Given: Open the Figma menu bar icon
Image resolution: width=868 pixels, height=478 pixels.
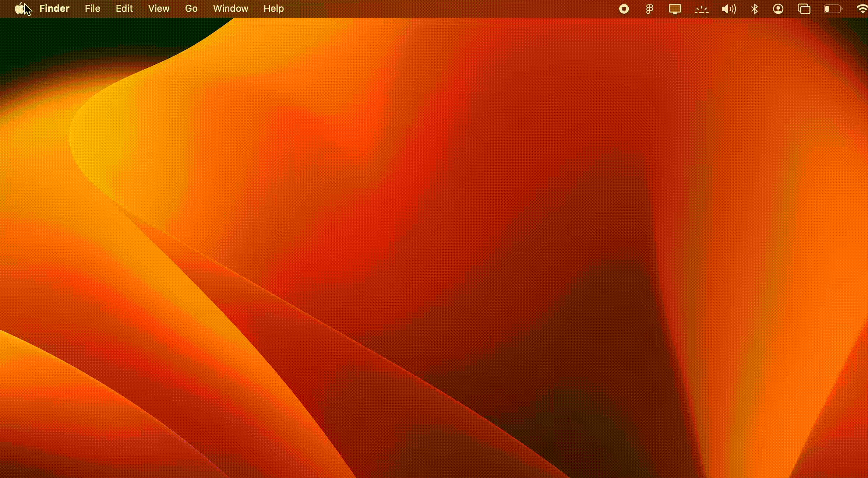Looking at the screenshot, I should [649, 9].
